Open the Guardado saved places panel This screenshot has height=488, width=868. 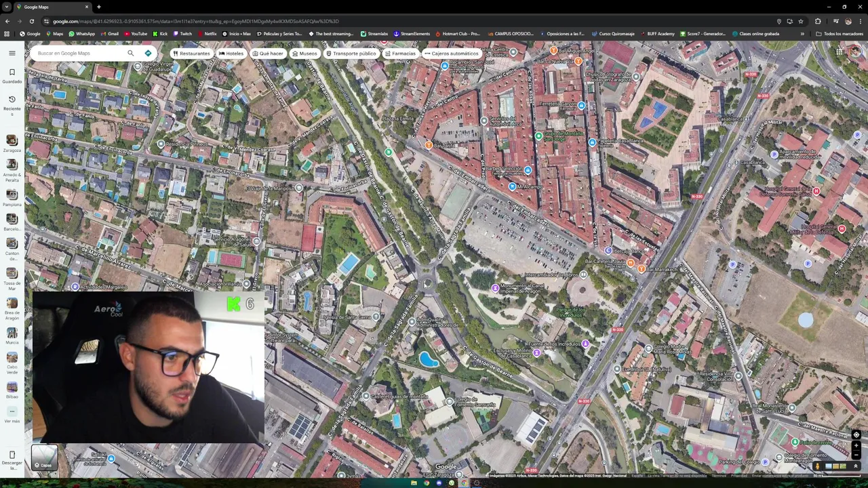[12, 75]
